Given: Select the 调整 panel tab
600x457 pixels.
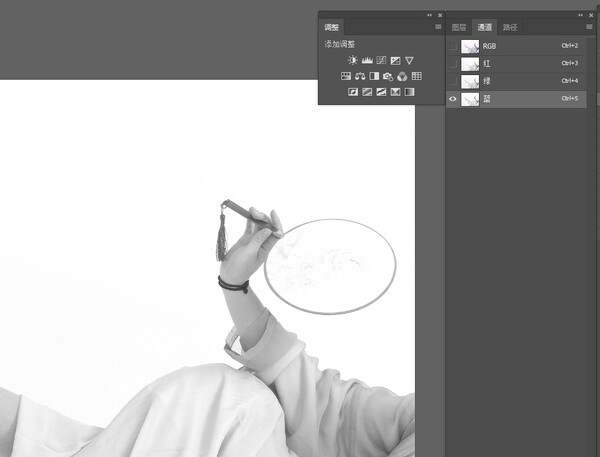Looking at the screenshot, I should click(x=331, y=27).
